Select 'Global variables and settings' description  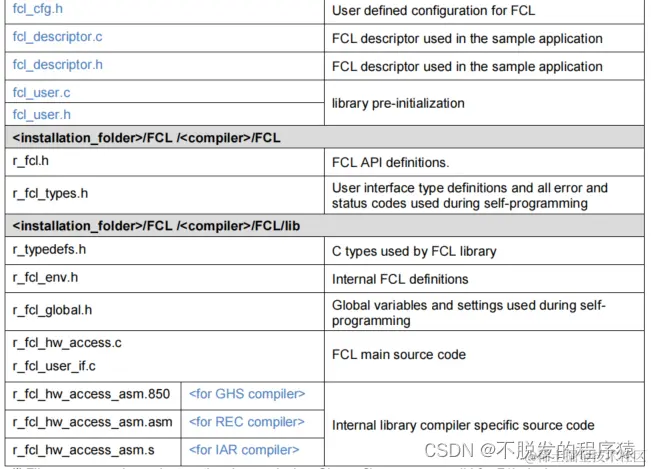469,313
